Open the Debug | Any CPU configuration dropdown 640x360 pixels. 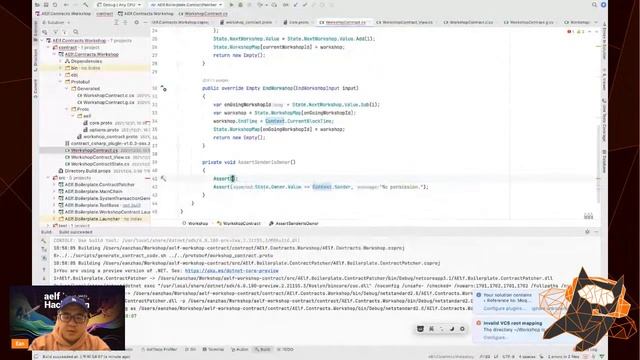point(119,4)
